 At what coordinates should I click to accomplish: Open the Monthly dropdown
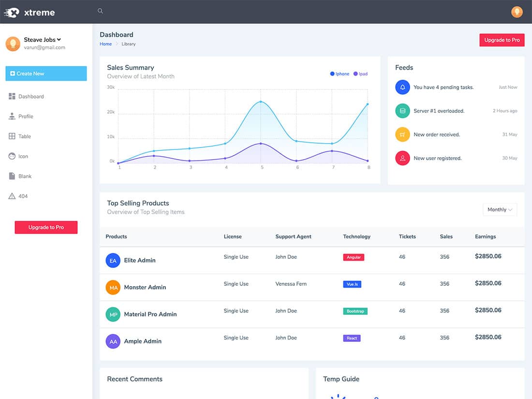point(500,210)
